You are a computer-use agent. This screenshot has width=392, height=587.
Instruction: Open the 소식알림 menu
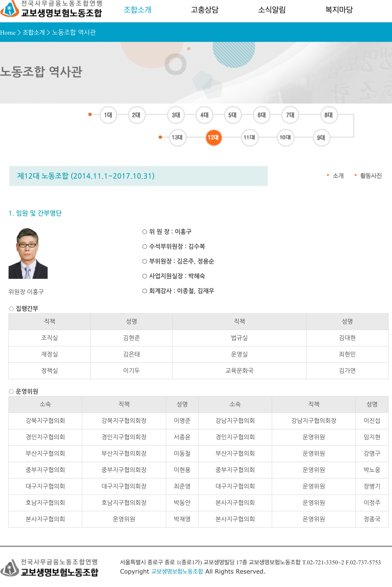click(x=272, y=10)
